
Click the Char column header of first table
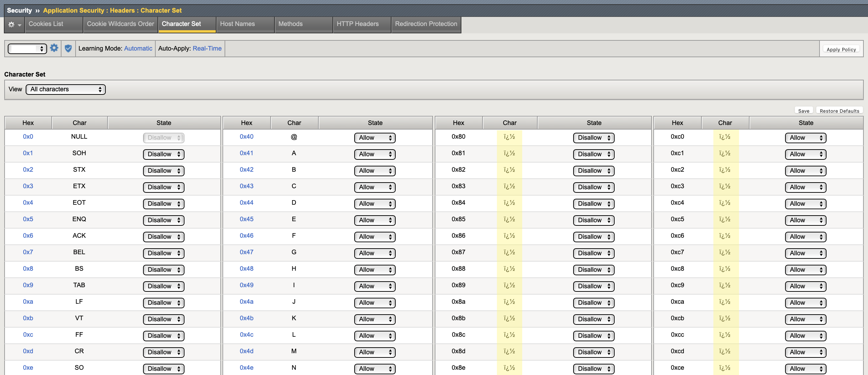tap(80, 123)
